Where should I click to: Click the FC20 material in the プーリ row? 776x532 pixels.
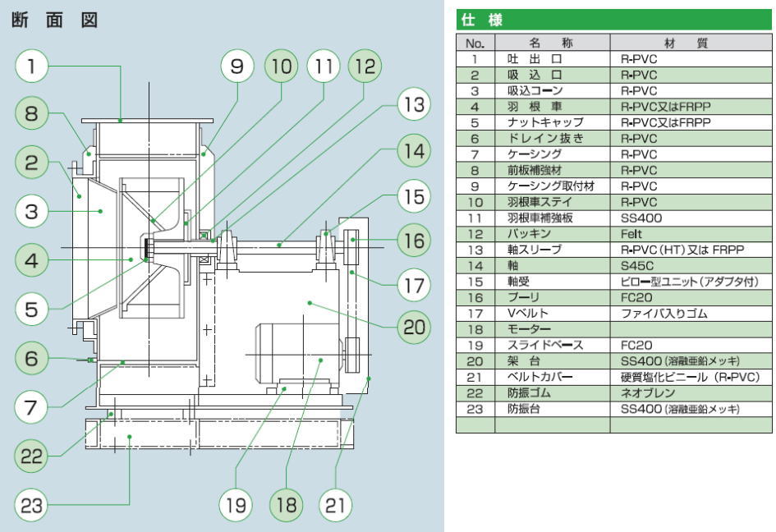tap(691, 297)
